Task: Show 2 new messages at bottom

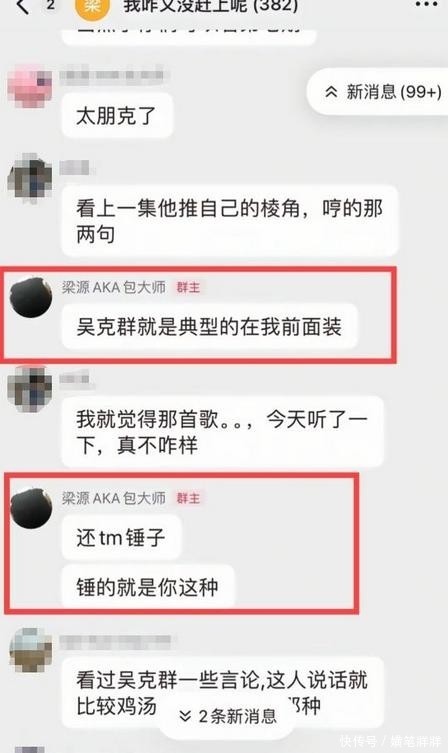Action: point(228,716)
